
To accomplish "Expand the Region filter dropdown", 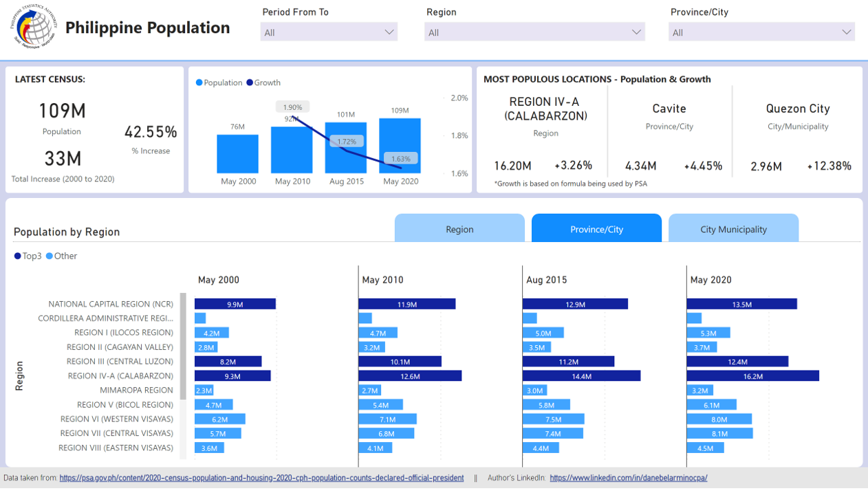I will tap(534, 32).
